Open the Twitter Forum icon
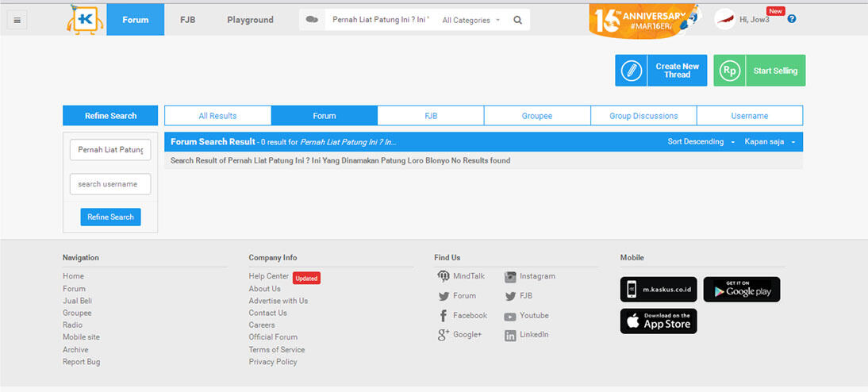Screen dimensions: 868x392 [x=444, y=296]
